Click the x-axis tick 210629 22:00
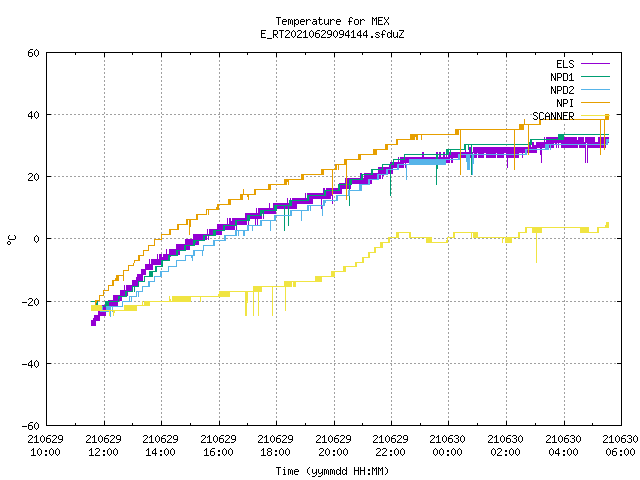The image size is (640, 480). [x=391, y=446]
